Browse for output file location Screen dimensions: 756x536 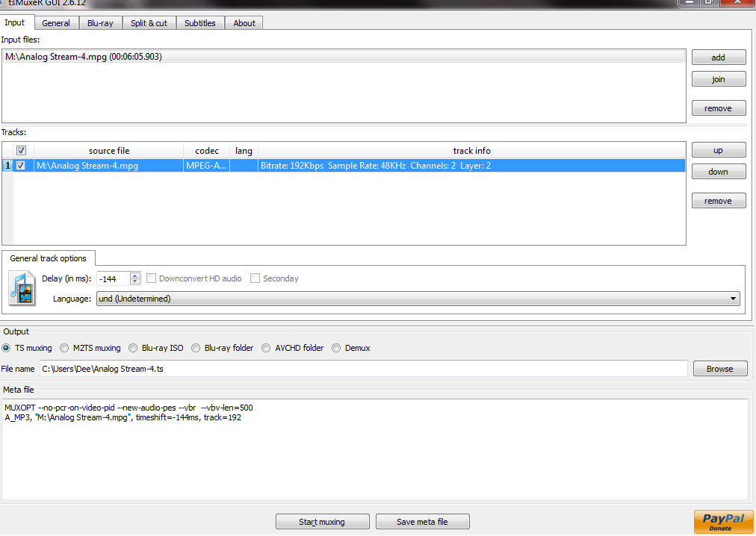pyautogui.click(x=720, y=369)
